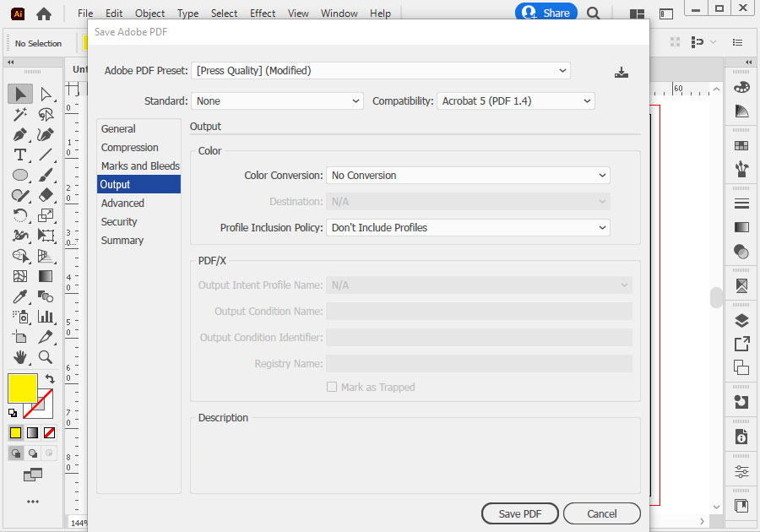
Task: Select the Mesh tool
Action: [x=20, y=276]
